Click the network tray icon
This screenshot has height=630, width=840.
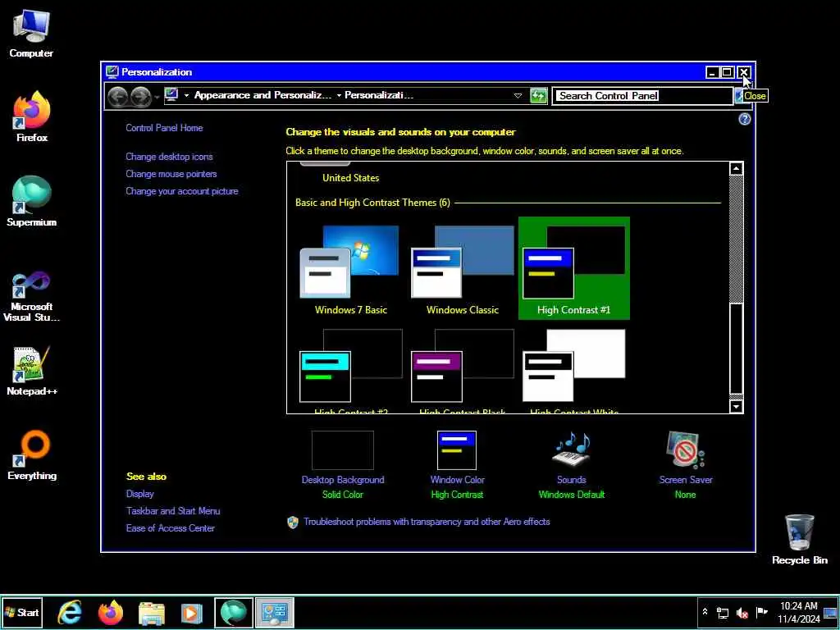[x=723, y=613]
